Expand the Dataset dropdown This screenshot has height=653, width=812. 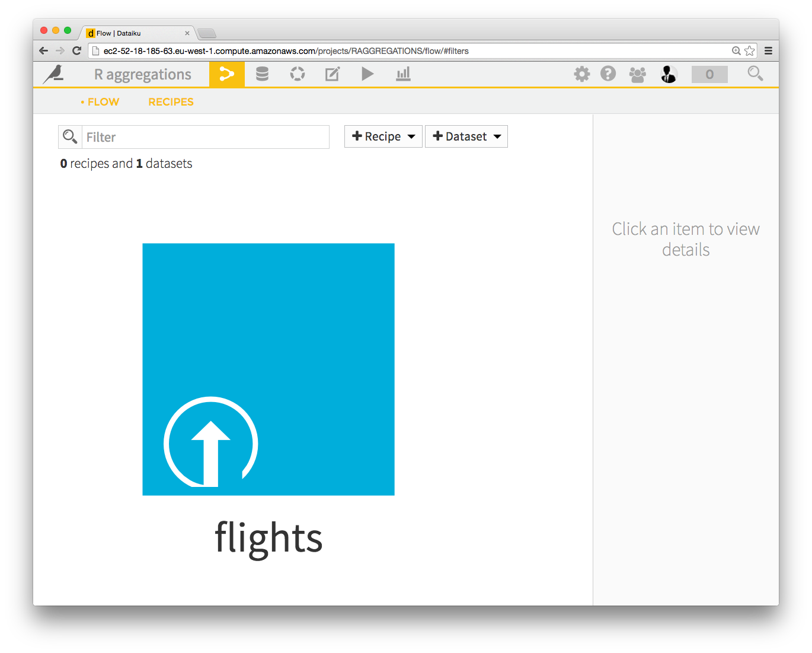pos(466,136)
